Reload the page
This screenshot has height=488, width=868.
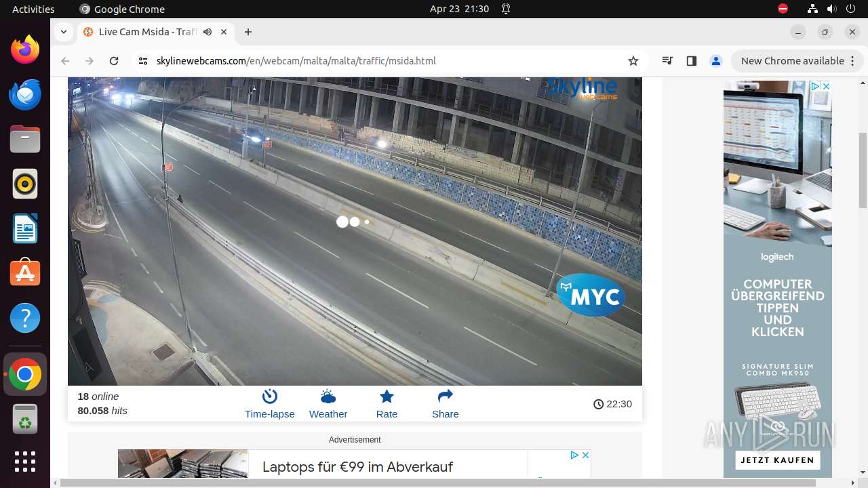[x=114, y=61]
